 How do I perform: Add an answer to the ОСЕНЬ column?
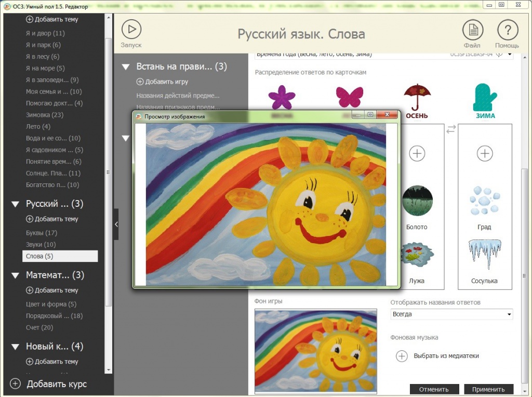[x=417, y=153]
